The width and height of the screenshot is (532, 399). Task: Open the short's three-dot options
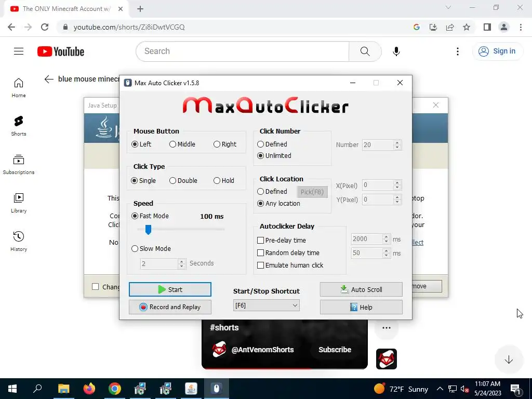coord(387,328)
